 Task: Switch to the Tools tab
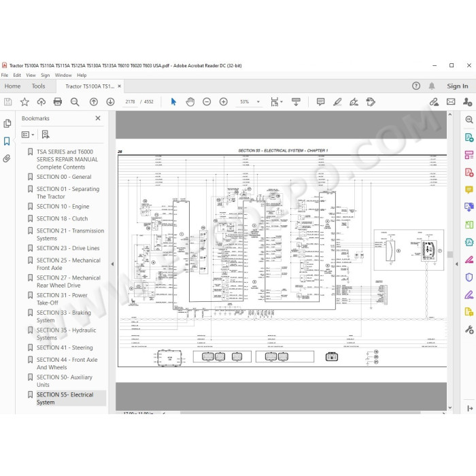tap(39, 86)
